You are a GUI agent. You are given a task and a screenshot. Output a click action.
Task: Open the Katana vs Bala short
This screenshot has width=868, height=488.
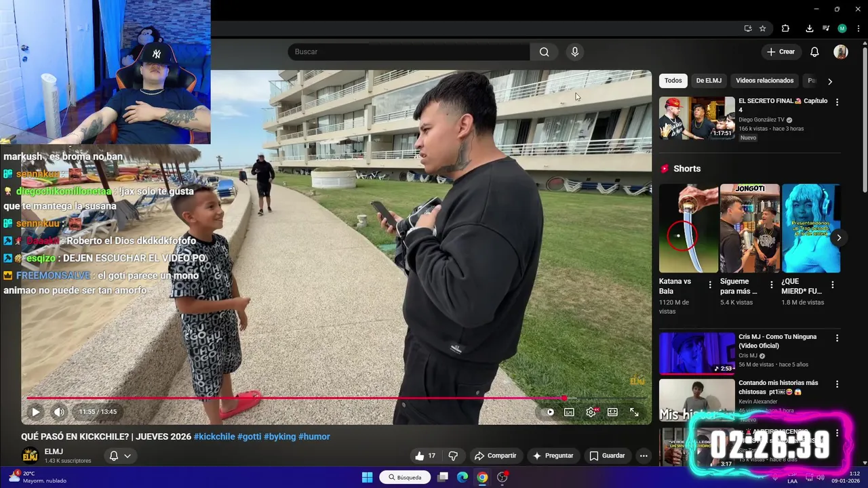688,228
